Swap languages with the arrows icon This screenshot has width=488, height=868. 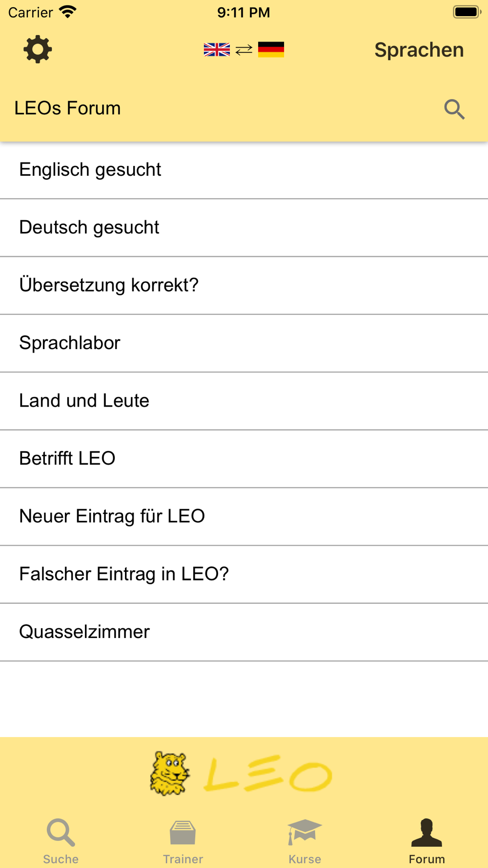point(244,50)
